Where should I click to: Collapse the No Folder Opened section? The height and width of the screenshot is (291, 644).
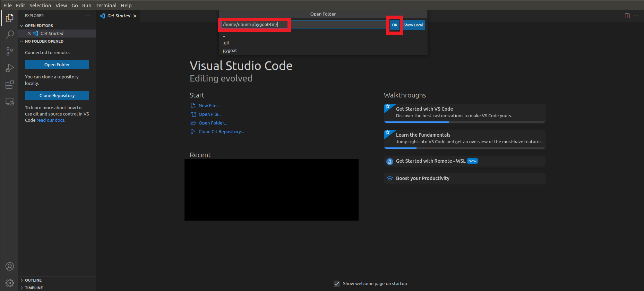pyautogui.click(x=22, y=41)
